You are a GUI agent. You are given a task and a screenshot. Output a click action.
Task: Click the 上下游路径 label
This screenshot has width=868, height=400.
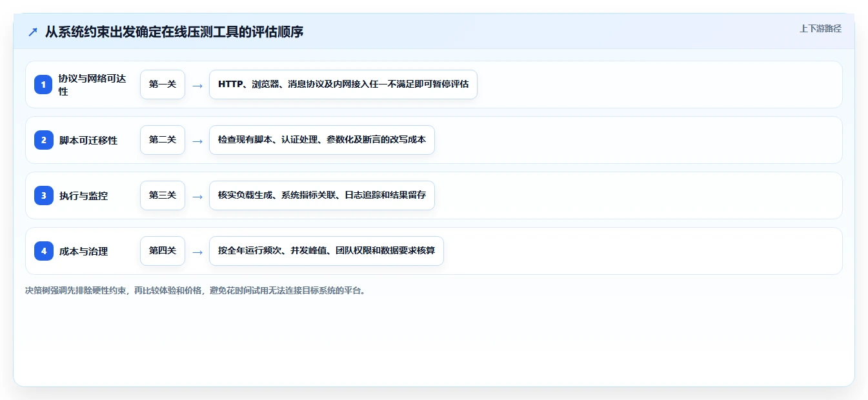[x=820, y=28]
